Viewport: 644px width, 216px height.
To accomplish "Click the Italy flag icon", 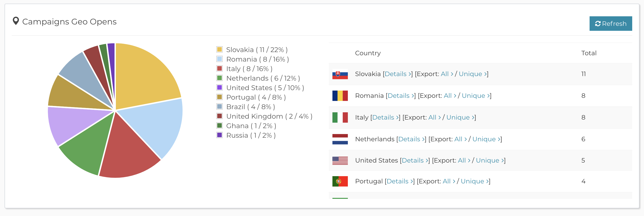I will tap(340, 117).
